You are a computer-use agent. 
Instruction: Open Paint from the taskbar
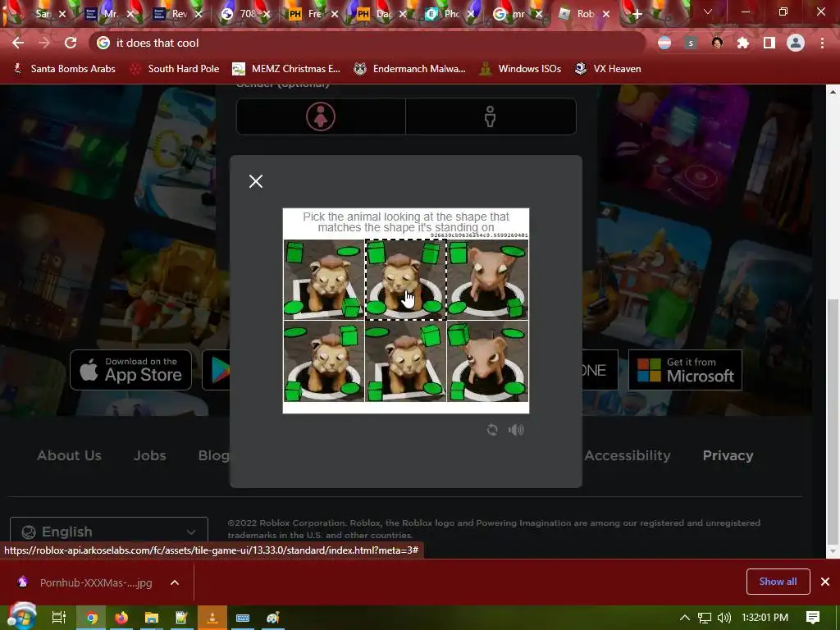click(272, 618)
